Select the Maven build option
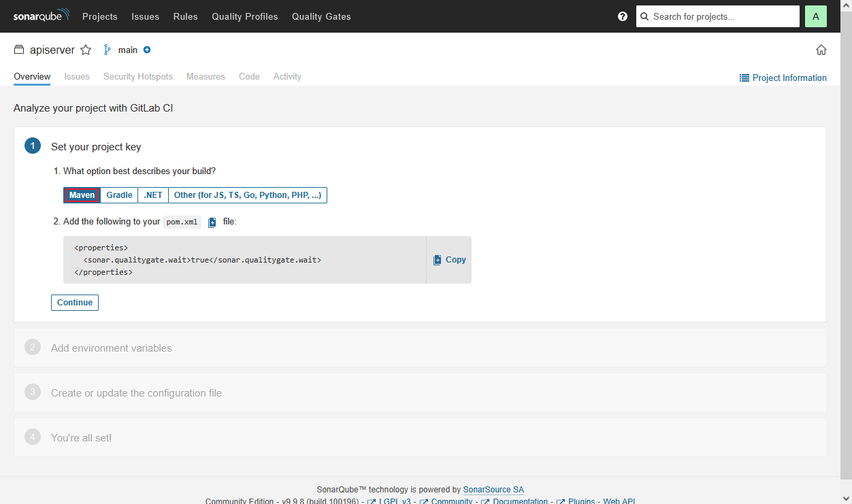The image size is (852, 504). 82,195
